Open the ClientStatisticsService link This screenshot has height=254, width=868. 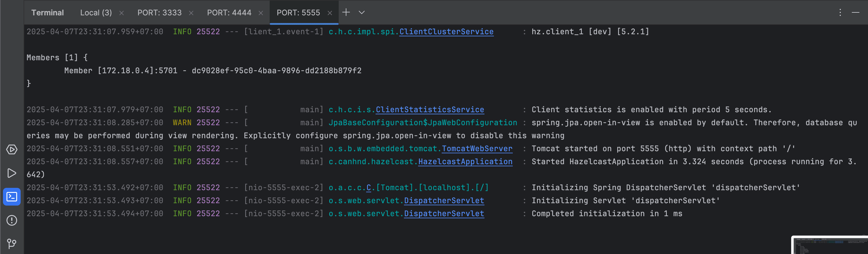[x=430, y=110]
